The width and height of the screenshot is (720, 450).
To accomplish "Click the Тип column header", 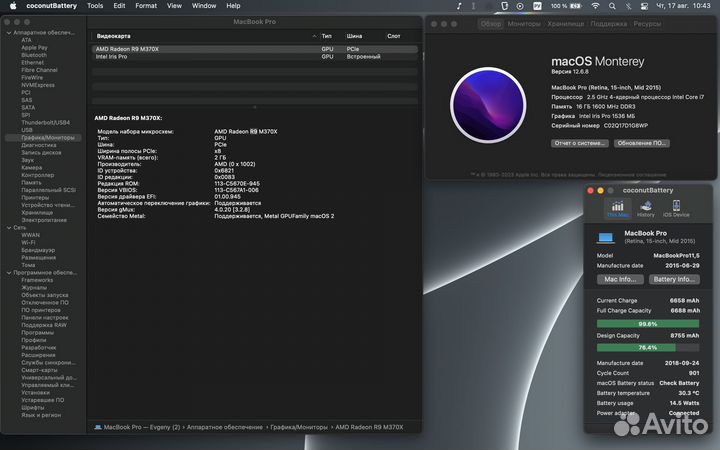I will point(326,36).
